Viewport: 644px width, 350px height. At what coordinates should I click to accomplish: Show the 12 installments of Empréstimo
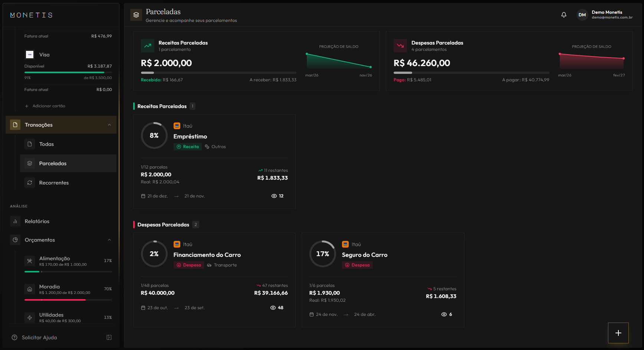point(277,196)
